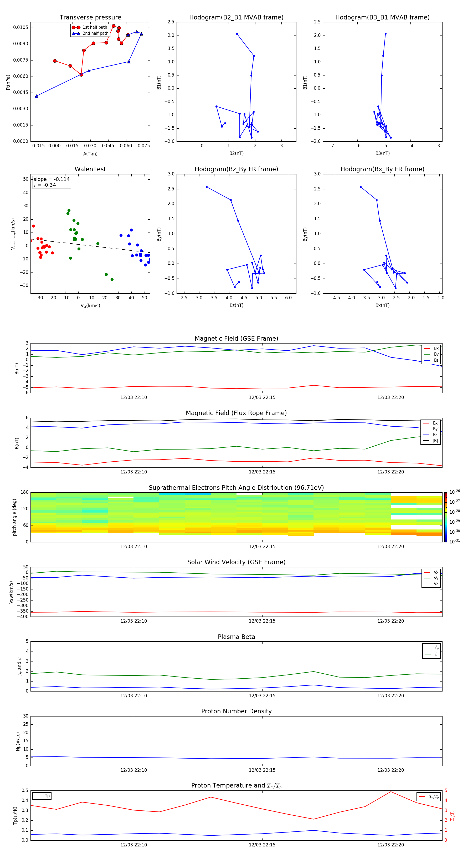Click the 'A(T·m)' x-axis label
This screenshot has width=473, height=868.
90,154
